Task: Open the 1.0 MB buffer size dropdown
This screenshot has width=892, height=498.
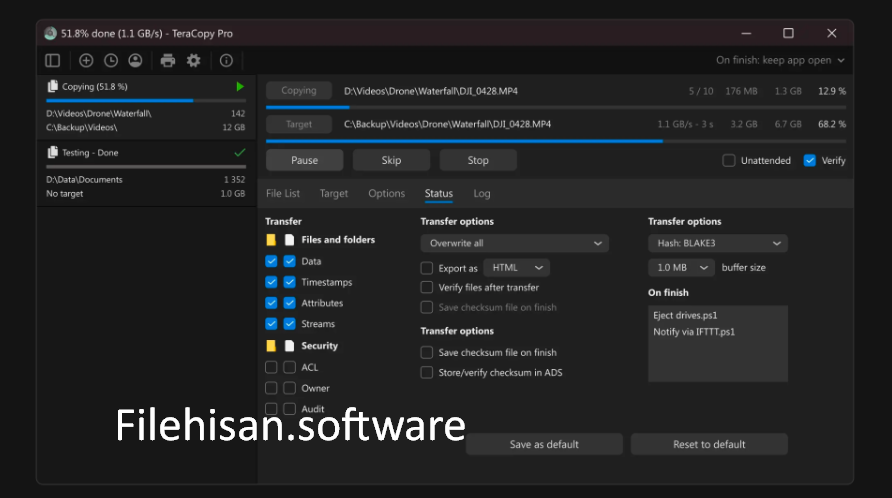Action: click(681, 268)
